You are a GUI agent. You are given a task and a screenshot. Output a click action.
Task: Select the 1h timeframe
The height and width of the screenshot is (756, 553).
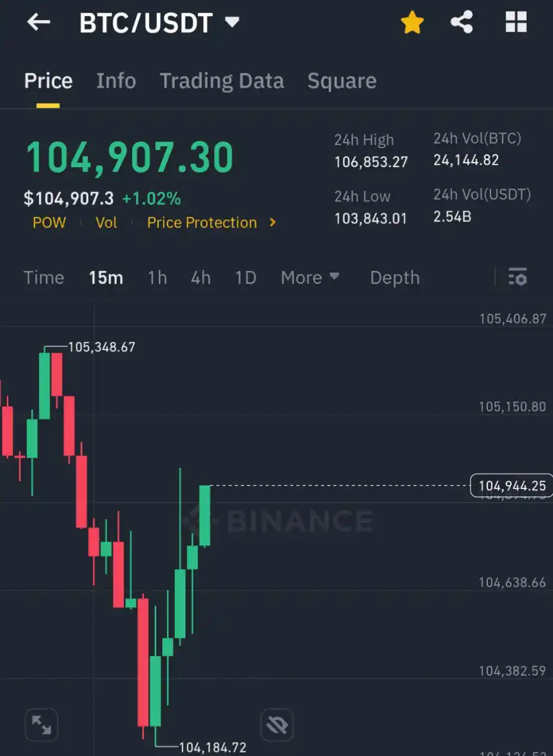pos(157,277)
